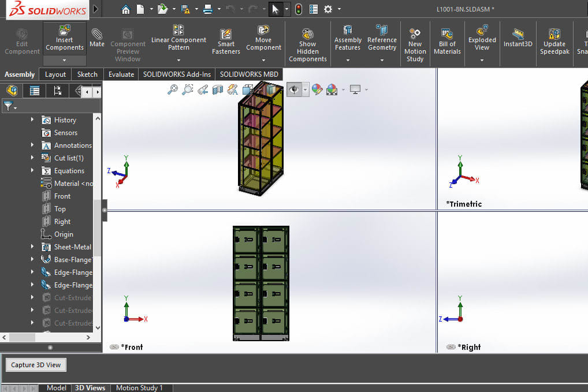Insert Bill of Materials
588x392 pixels.
447,42
